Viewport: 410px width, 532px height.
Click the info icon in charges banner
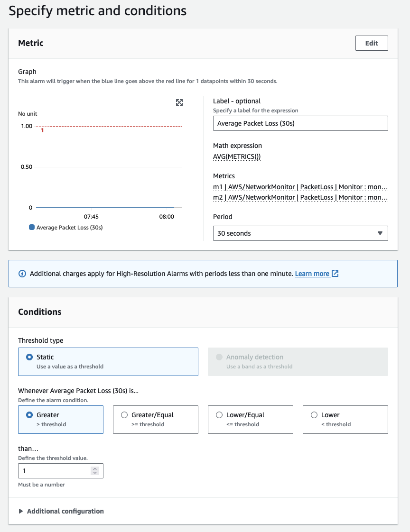coord(22,274)
